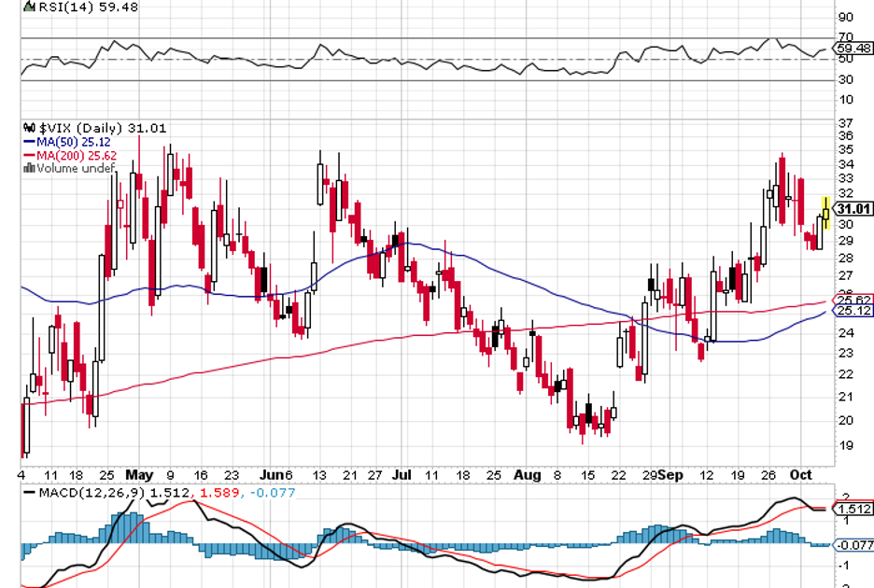This screenshot has height=588, width=874.
Task: Click the red MA(200) legend line marker
Action: [x=28, y=155]
